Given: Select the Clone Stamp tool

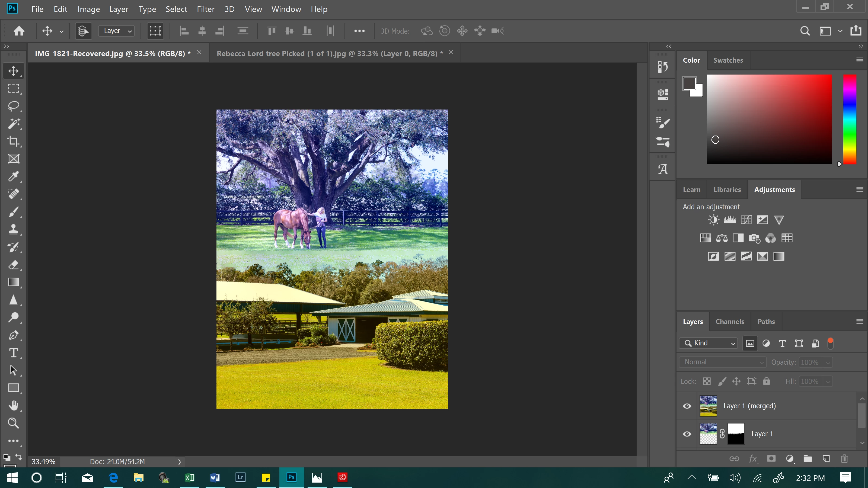Looking at the screenshot, I should point(14,229).
